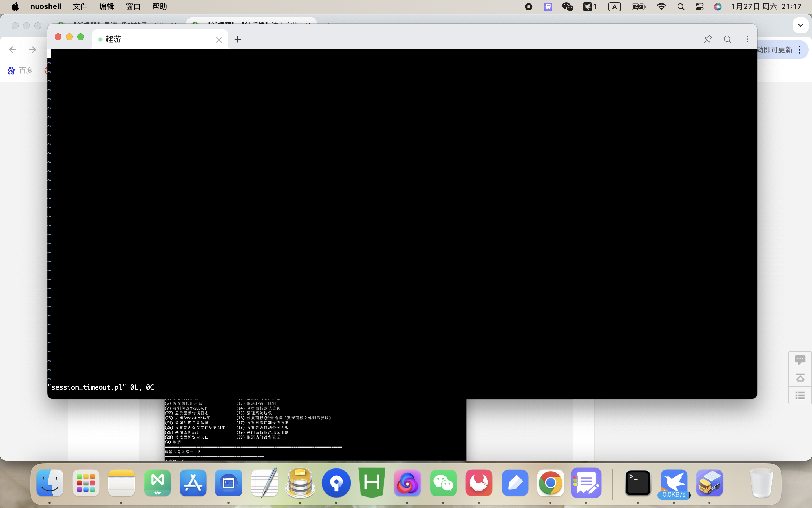
Task: Open browser three-dot menu beside update notice
Action: click(x=800, y=50)
